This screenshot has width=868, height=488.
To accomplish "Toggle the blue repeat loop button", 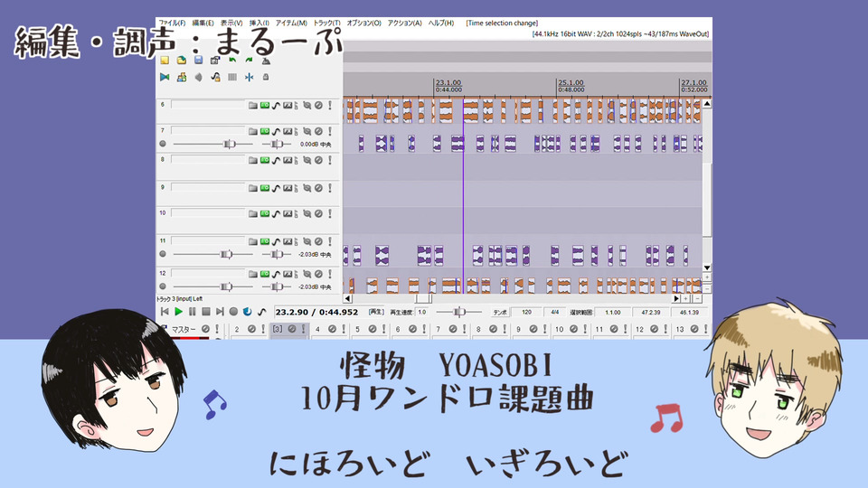I will coord(248,312).
